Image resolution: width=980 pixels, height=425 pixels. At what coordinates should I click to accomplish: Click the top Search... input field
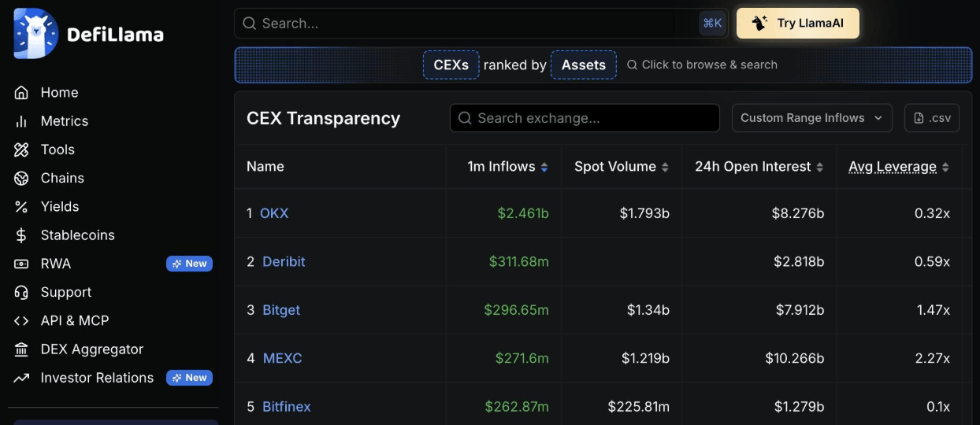point(481,24)
